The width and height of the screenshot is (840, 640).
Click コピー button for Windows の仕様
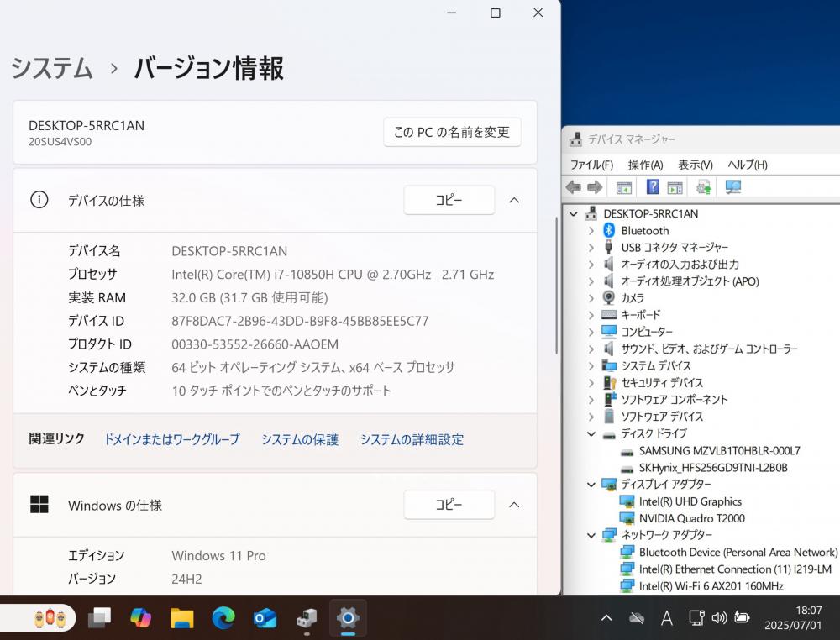[449, 505]
